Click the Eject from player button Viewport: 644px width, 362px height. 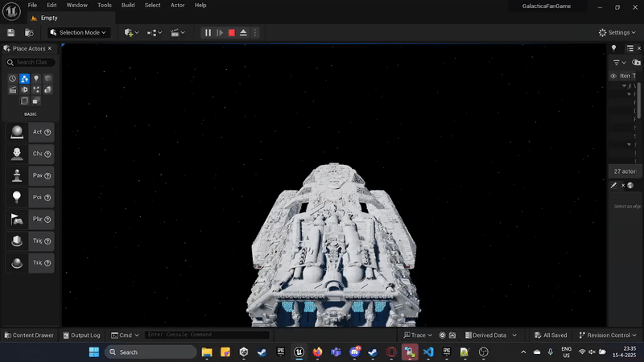[243, 33]
